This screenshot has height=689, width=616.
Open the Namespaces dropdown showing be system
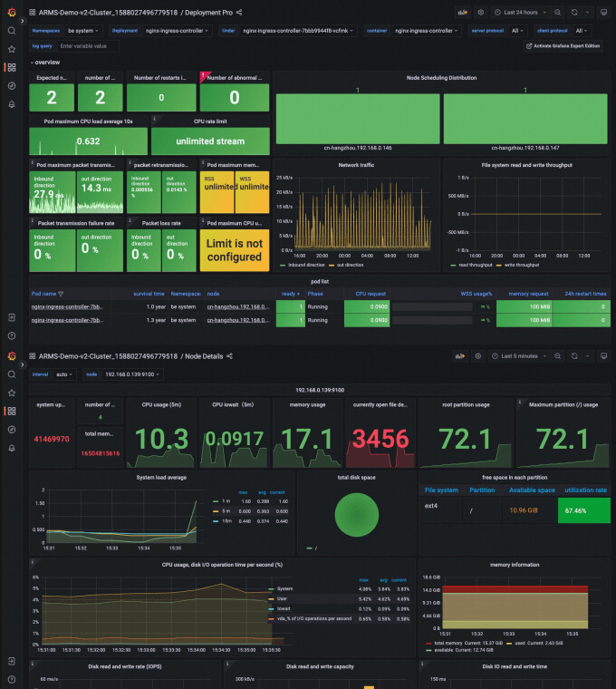83,31
